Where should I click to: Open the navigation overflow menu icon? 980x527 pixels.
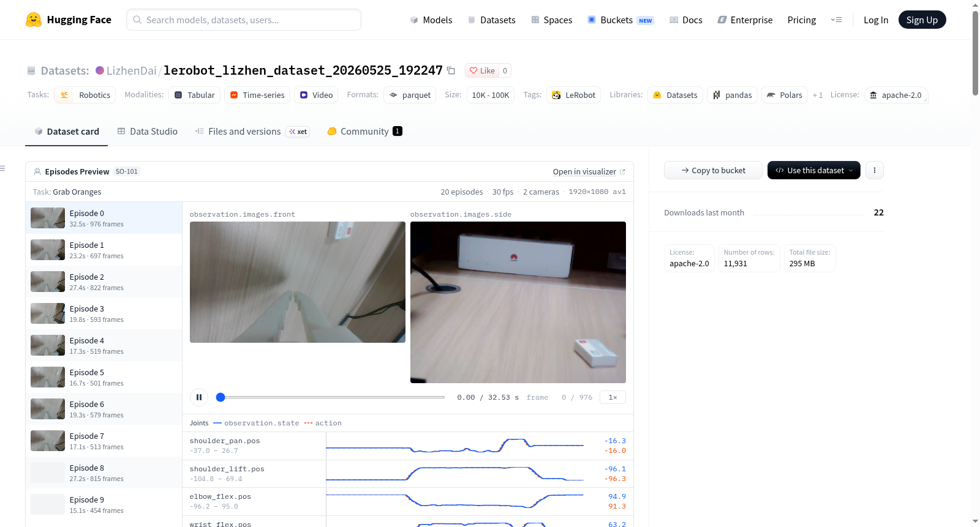(836, 20)
